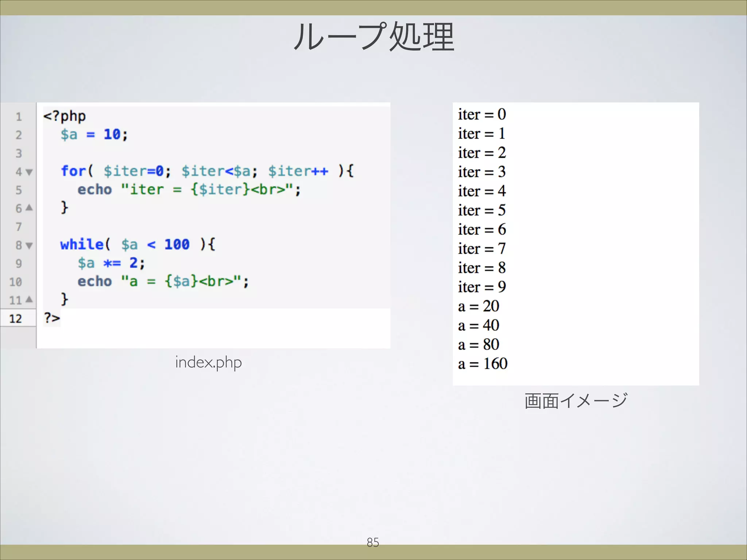Click the '$iter++' expression
The height and width of the screenshot is (560, 747).
[x=298, y=171]
